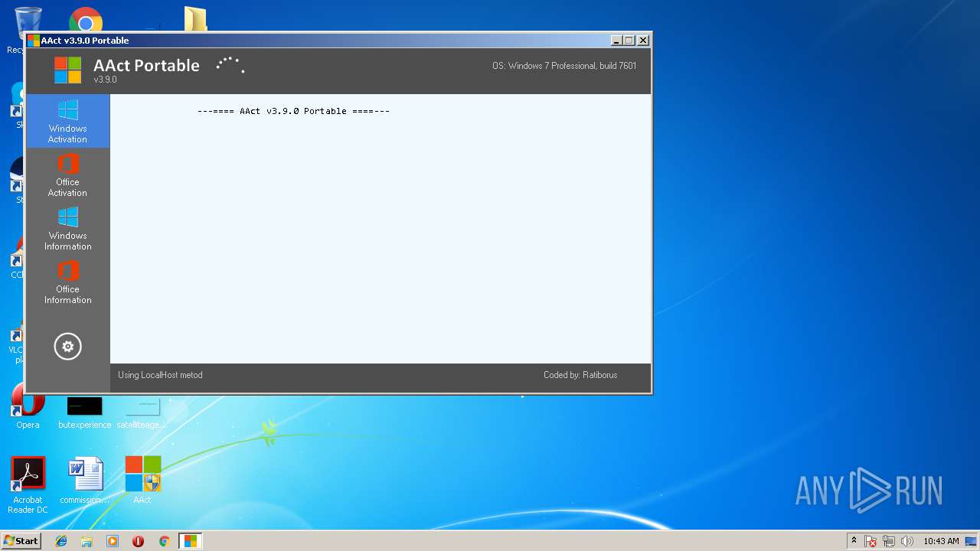Click 'Using LocalHost metod' status text

coord(160,375)
